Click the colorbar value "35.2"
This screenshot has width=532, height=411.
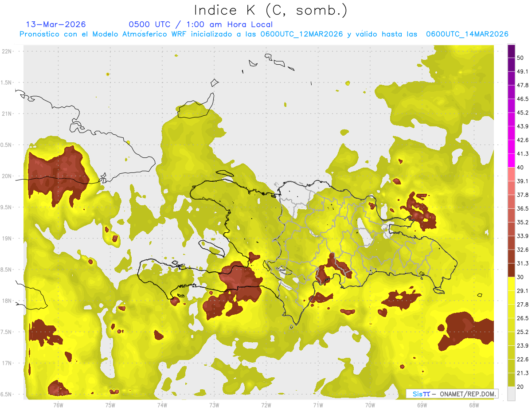tap(522, 222)
